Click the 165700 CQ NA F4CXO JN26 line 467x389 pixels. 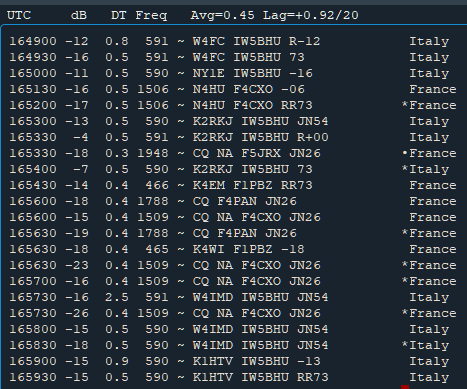pyautogui.click(x=233, y=281)
